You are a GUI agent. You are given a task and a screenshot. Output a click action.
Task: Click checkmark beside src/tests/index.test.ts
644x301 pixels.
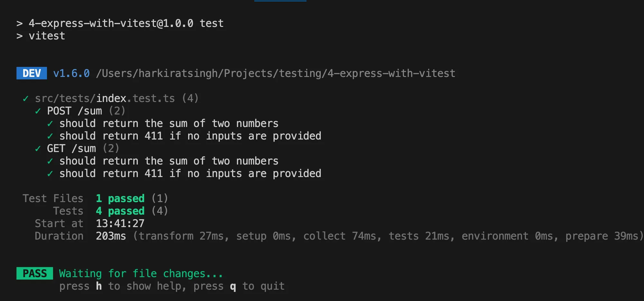[26, 99]
